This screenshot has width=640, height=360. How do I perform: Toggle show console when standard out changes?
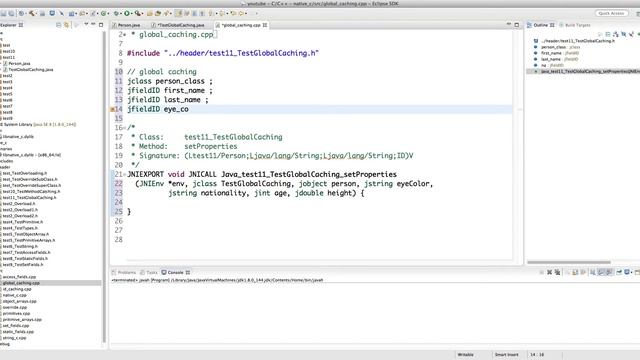coord(600,272)
